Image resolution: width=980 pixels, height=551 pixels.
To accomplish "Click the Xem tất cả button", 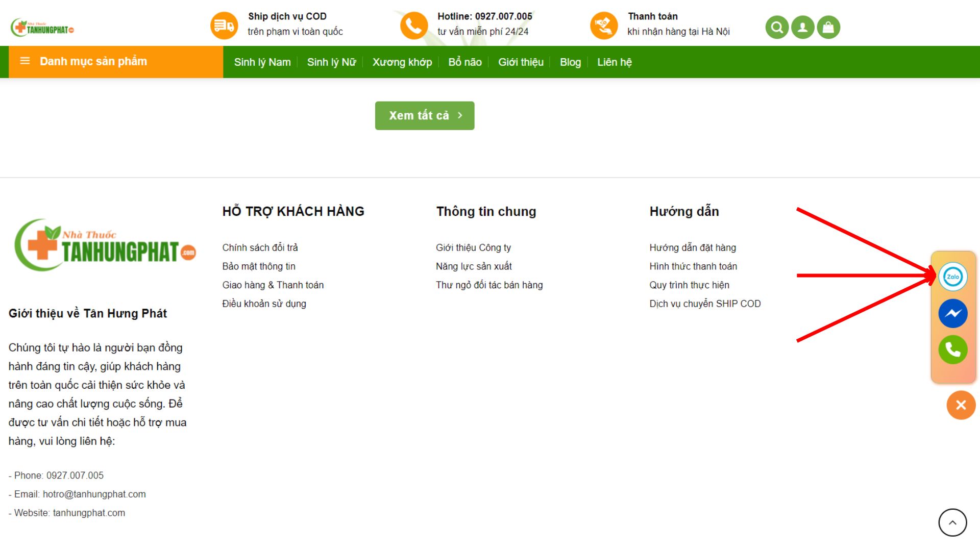I will 424,116.
